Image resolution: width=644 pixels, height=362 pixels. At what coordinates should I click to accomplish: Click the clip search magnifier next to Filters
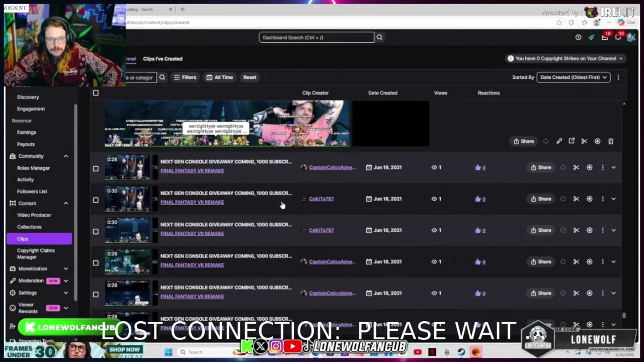coord(162,77)
